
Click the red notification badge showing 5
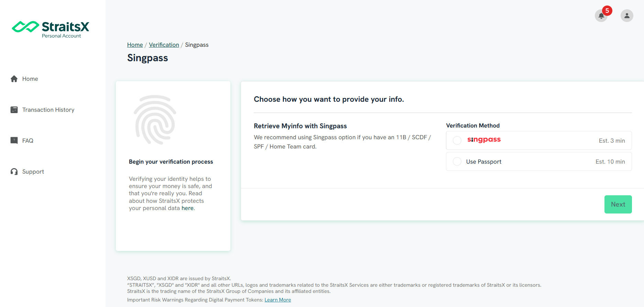coord(607,11)
